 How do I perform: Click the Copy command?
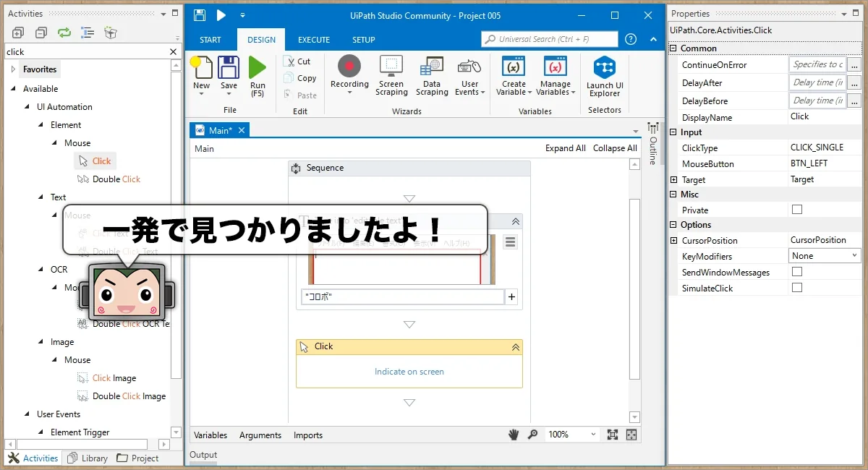point(300,78)
